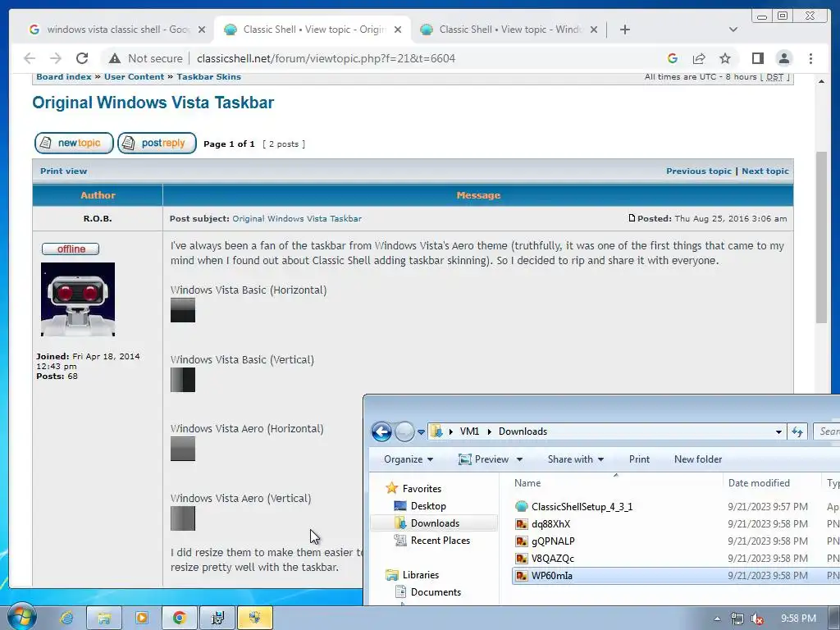The width and height of the screenshot is (840, 630).
Task: Click Print in Explorer toolbar
Action: (639, 459)
